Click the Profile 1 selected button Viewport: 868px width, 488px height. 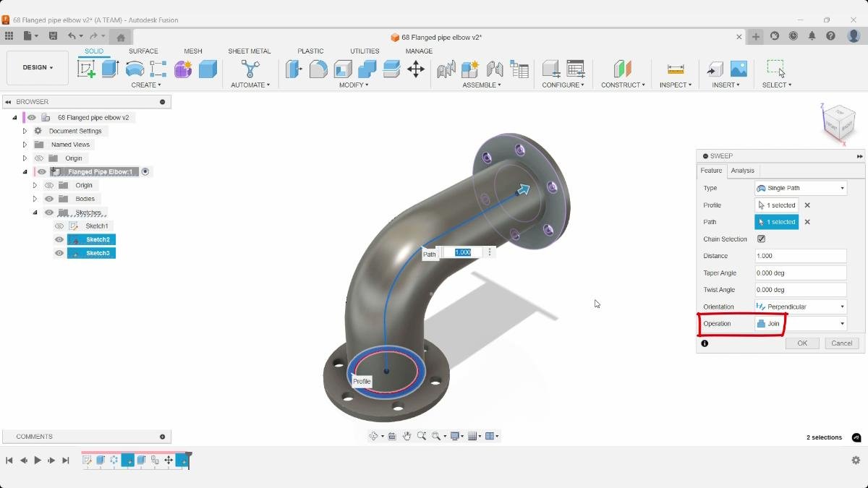point(777,205)
